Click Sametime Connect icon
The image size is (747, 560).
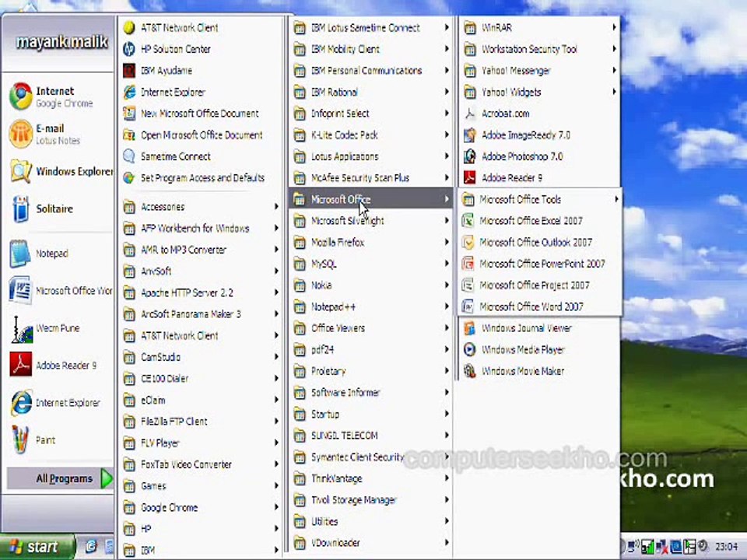[x=128, y=156]
